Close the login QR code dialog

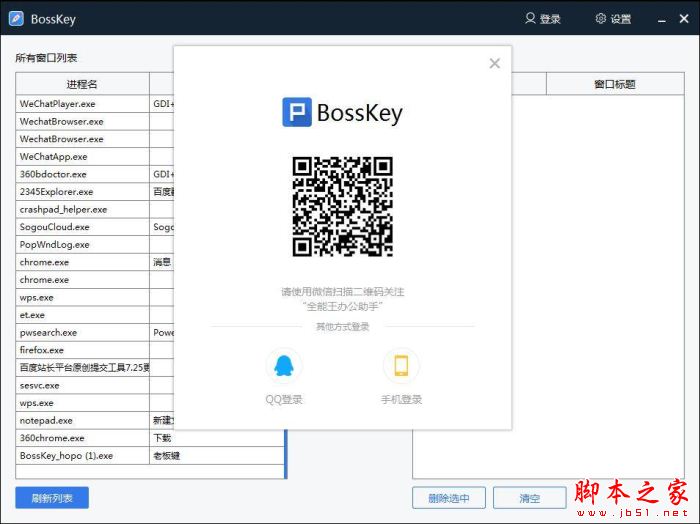[x=494, y=63]
